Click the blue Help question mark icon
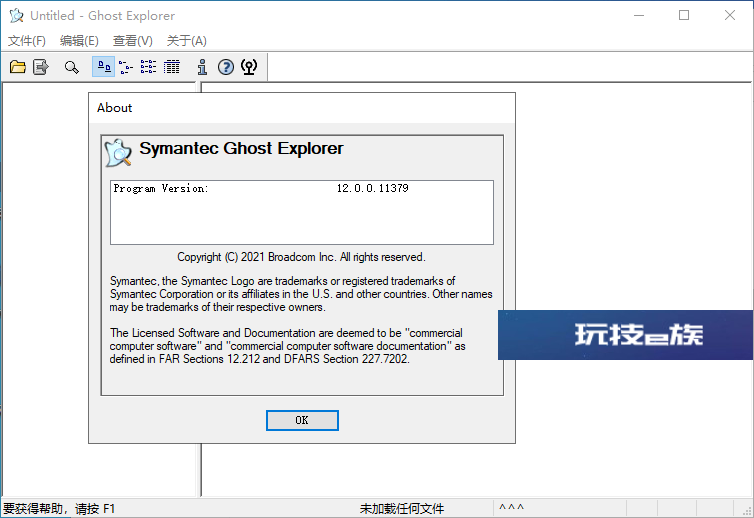 [x=226, y=67]
